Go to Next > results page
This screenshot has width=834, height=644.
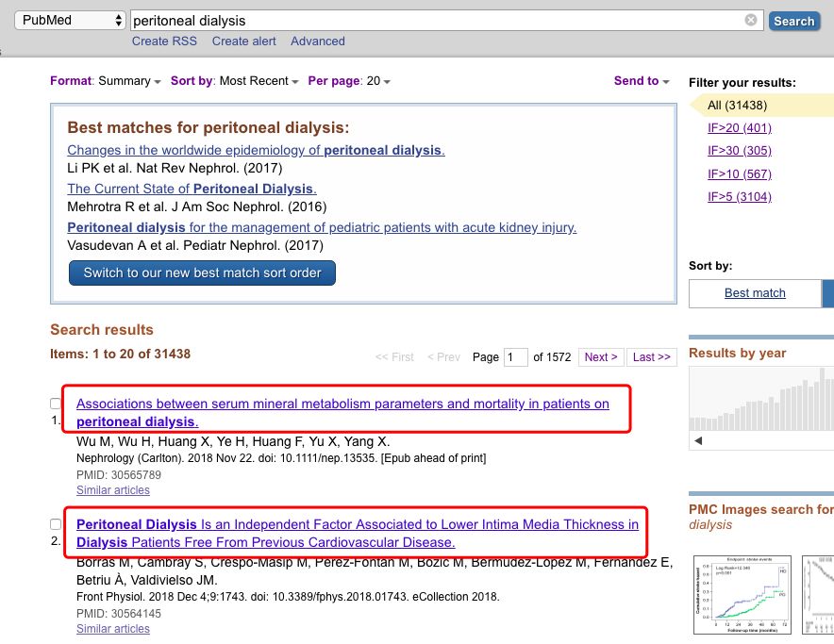[601, 356]
